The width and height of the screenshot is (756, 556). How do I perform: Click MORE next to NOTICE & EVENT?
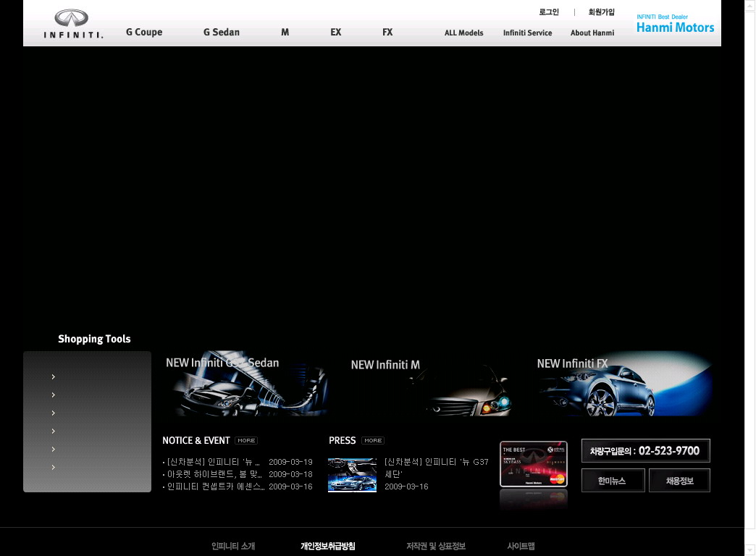click(246, 441)
